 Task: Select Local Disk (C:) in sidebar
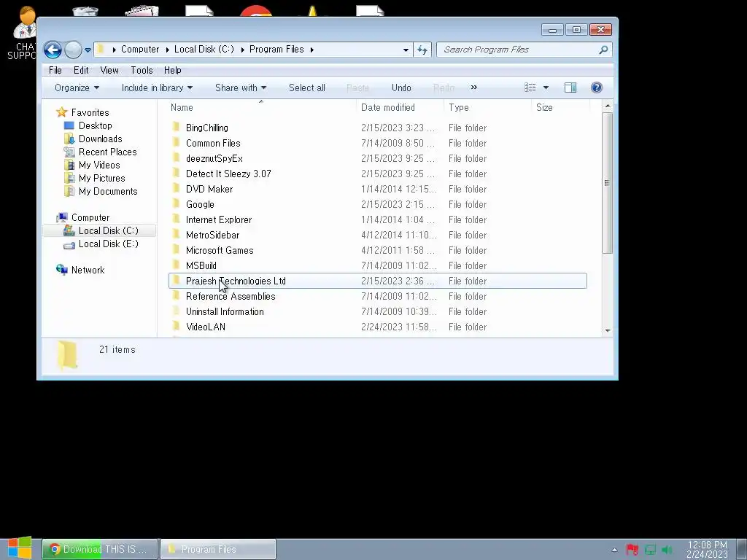coord(108,230)
